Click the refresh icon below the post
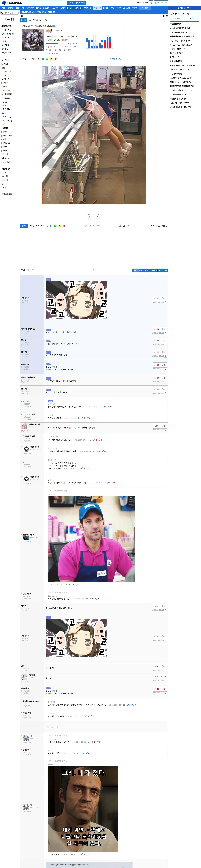 (x=86, y=226)
